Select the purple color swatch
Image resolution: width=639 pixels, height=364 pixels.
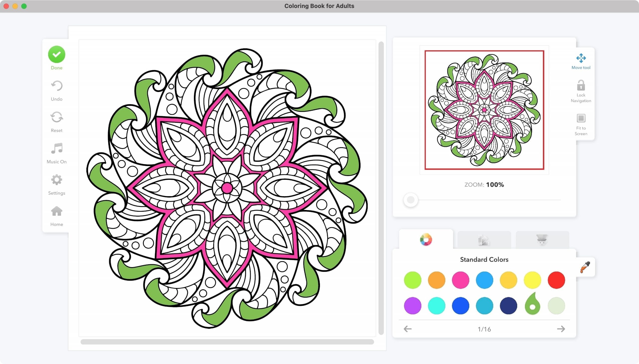coord(413,305)
